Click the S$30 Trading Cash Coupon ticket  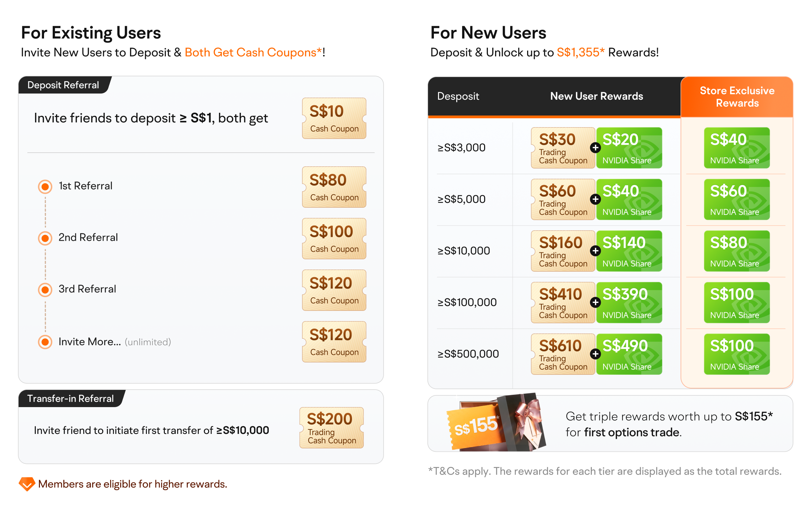pyautogui.click(x=562, y=148)
